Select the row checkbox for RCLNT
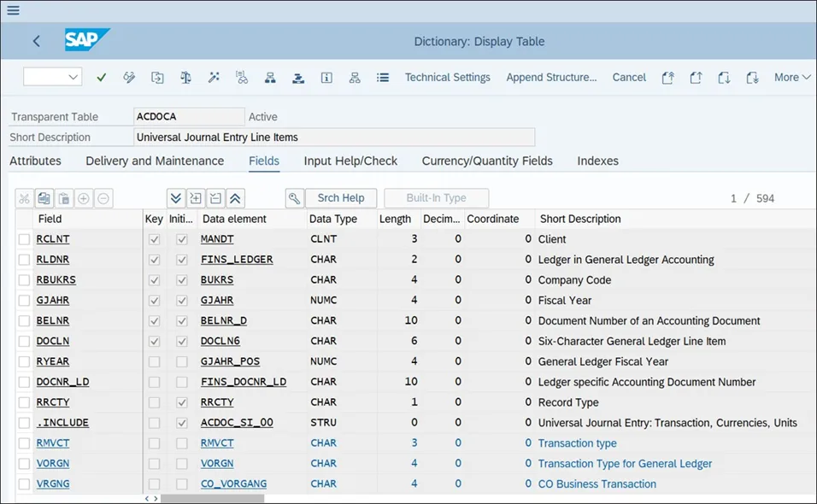 pyautogui.click(x=24, y=239)
